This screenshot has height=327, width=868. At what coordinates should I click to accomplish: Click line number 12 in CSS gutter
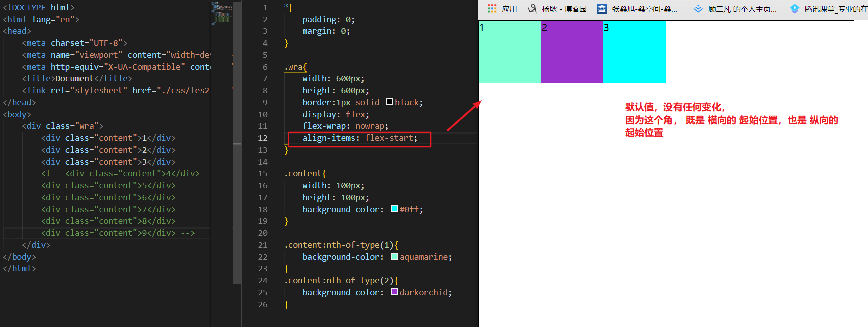[263, 138]
